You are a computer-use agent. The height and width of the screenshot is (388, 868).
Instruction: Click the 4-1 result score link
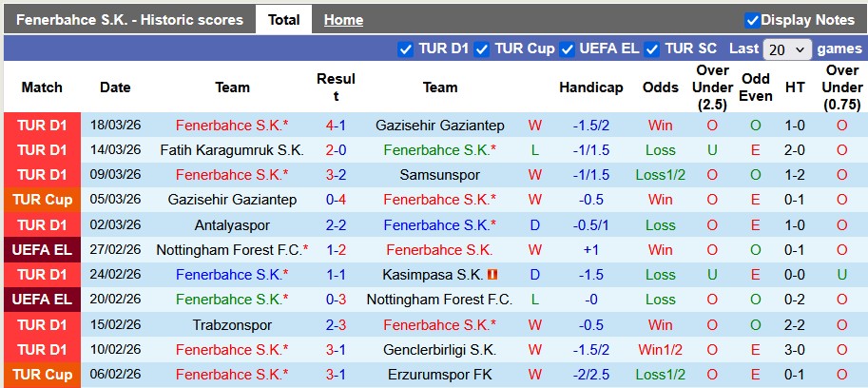click(336, 126)
